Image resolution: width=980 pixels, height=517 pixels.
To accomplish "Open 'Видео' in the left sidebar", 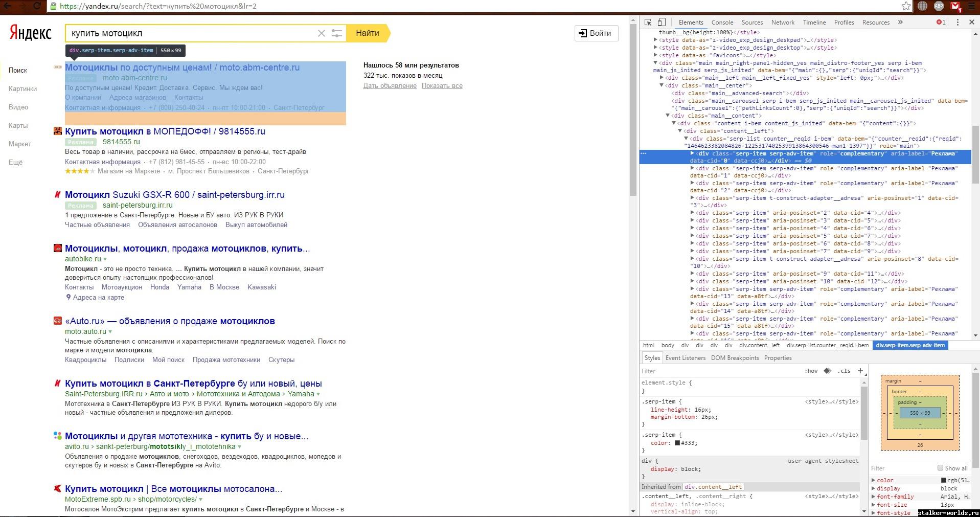I will tap(18, 107).
